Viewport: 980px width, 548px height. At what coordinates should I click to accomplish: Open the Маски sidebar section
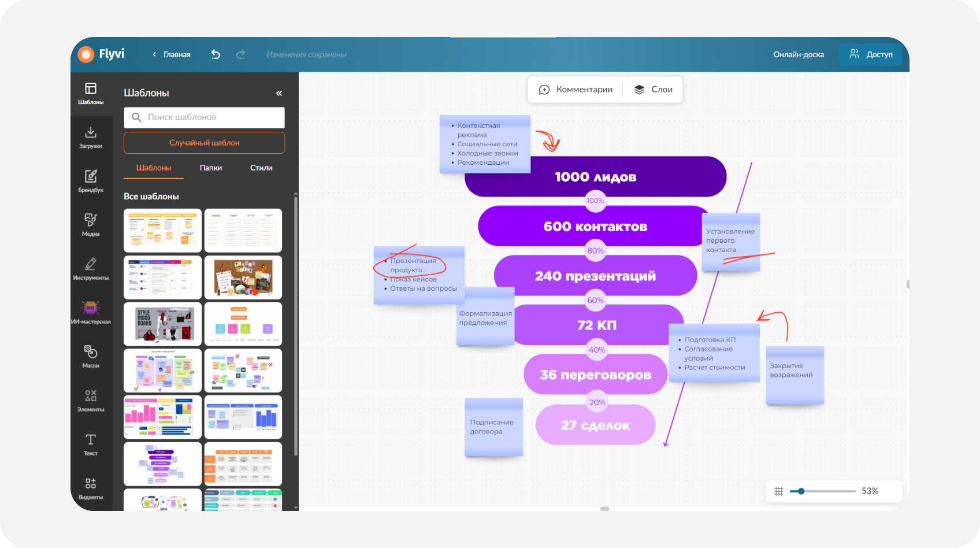[x=91, y=357]
